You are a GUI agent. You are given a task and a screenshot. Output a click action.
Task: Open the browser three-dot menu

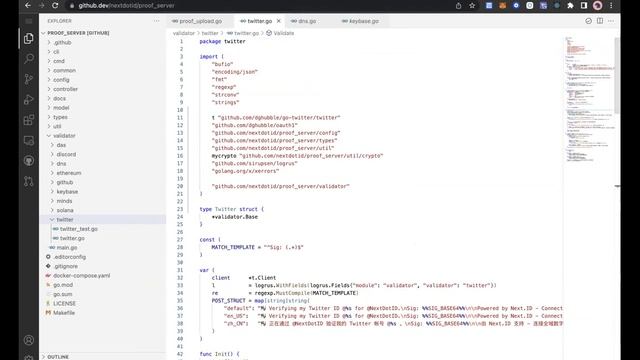[x=611, y=6]
